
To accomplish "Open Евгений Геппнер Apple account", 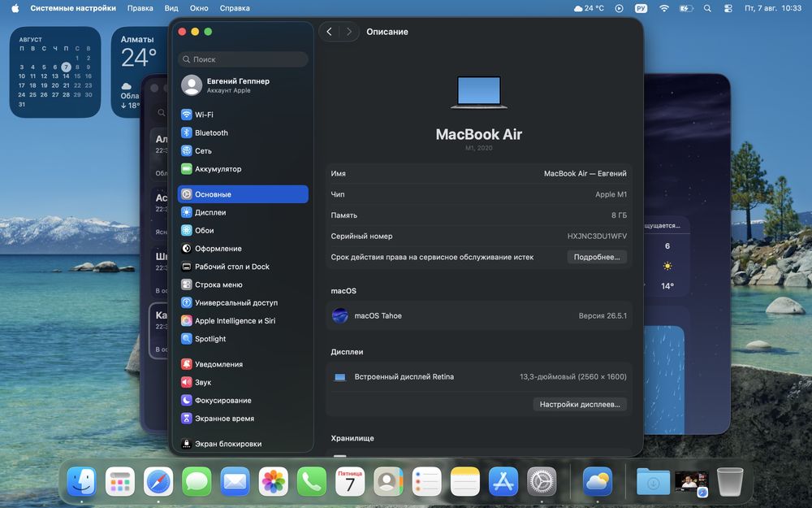I will pos(243,85).
